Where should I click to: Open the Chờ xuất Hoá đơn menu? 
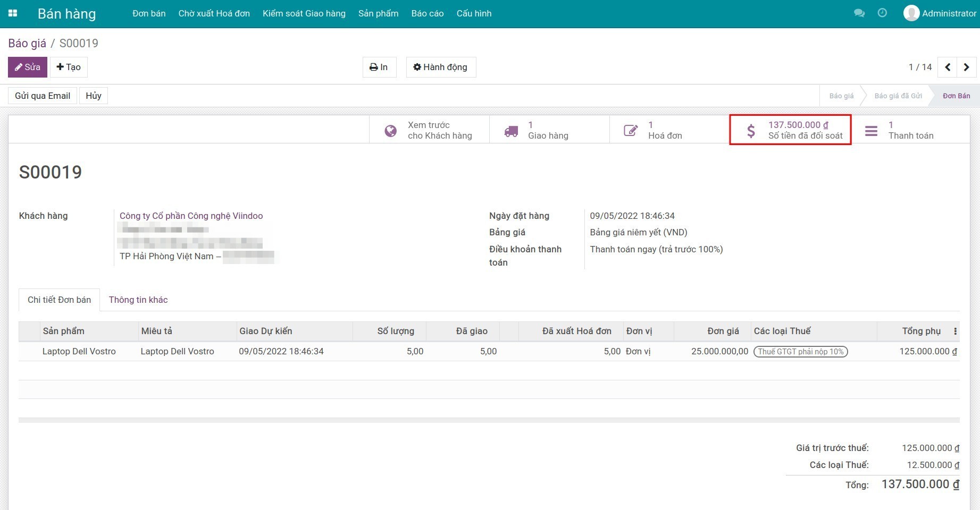point(214,13)
